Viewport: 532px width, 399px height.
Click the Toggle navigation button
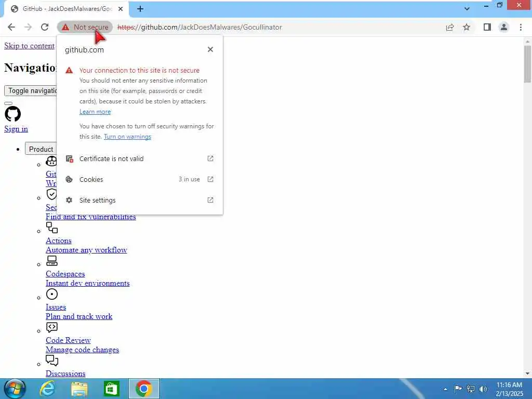(31, 90)
